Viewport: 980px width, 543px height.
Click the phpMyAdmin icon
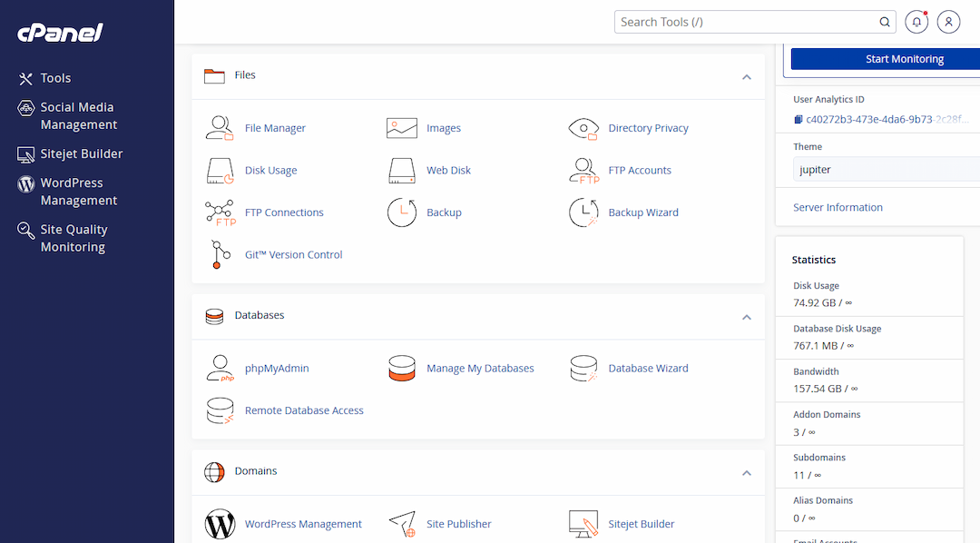[220, 369]
